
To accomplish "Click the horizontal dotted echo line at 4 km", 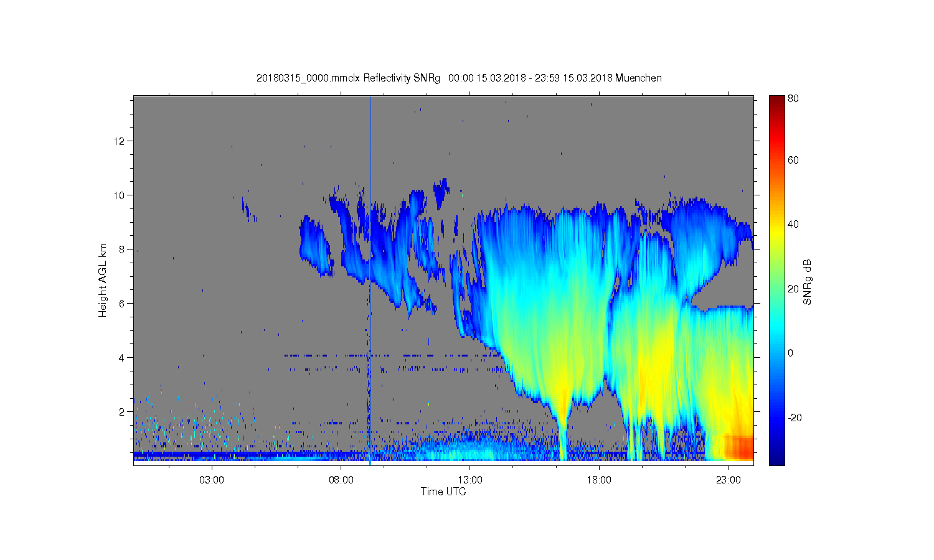I will 392,355.
